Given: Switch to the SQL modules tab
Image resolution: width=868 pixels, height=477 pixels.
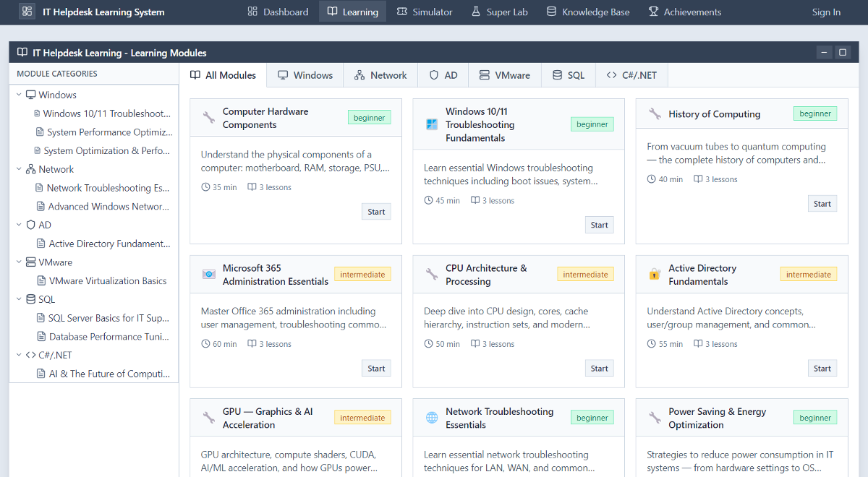Looking at the screenshot, I should click(569, 75).
